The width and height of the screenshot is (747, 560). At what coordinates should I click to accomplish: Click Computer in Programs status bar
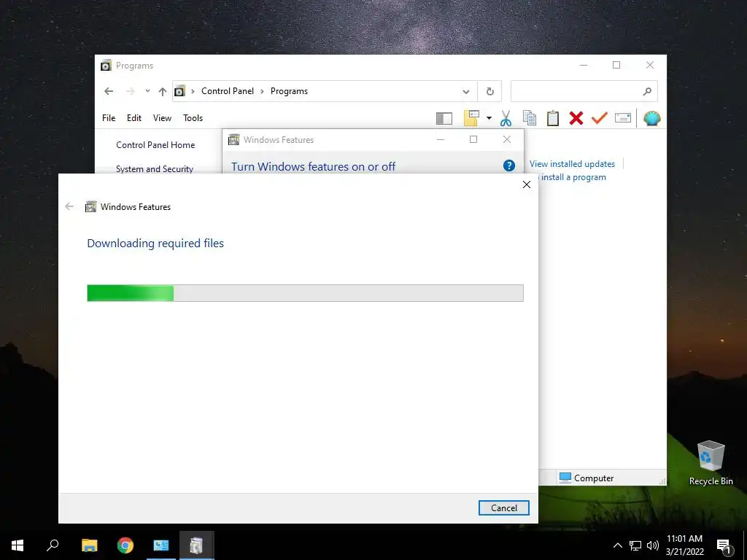pyautogui.click(x=587, y=478)
